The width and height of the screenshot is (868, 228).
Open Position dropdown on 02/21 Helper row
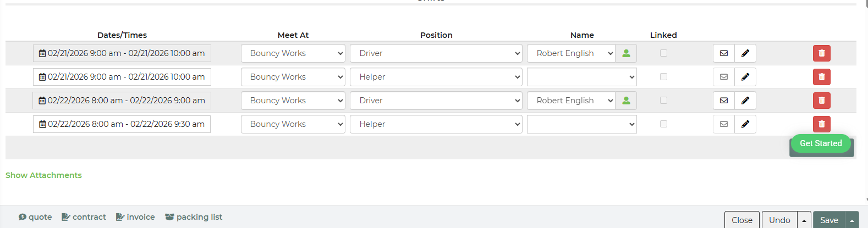click(436, 77)
